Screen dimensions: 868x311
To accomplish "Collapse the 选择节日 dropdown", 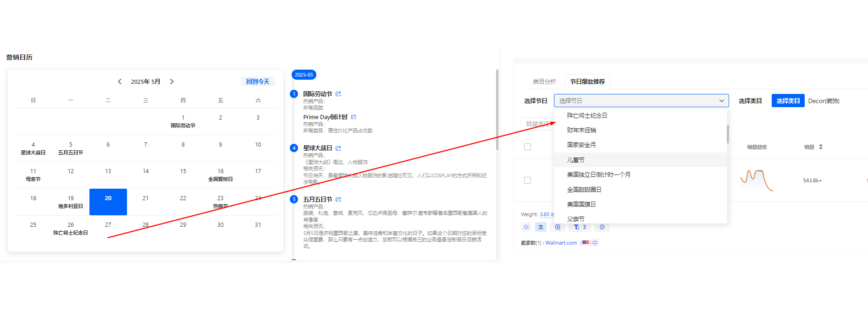I will (721, 101).
